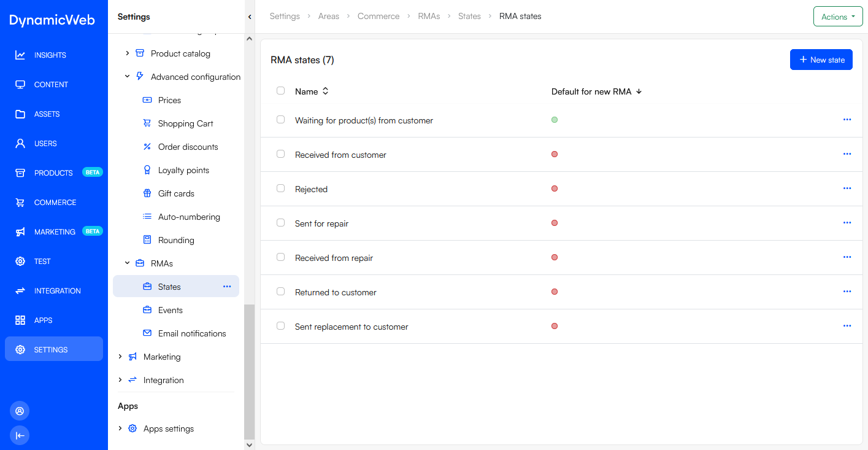Go to States breadcrumb link
Viewport: 868px width, 450px height.
pos(469,17)
